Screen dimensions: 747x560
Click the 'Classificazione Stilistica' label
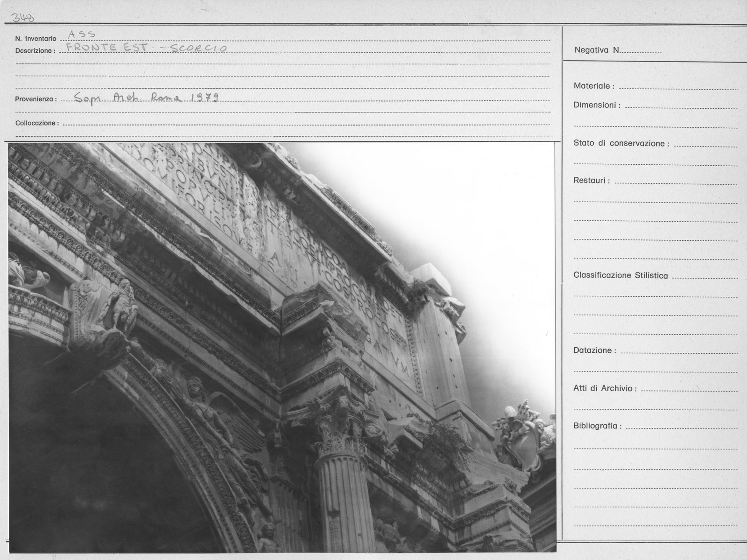(x=620, y=275)
